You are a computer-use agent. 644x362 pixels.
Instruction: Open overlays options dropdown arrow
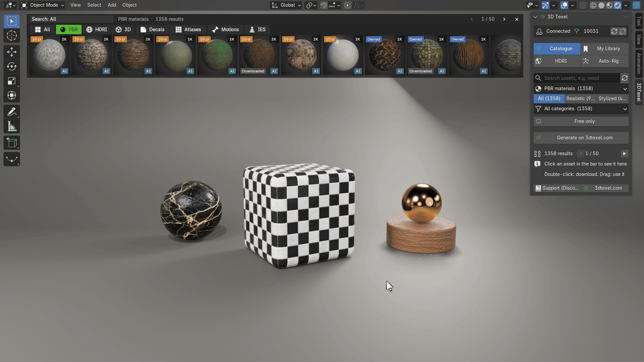[572, 5]
